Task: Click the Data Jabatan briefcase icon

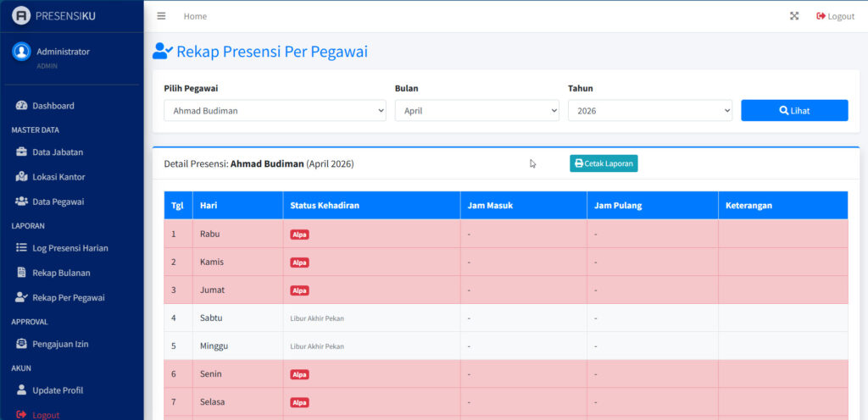Action: click(22, 152)
